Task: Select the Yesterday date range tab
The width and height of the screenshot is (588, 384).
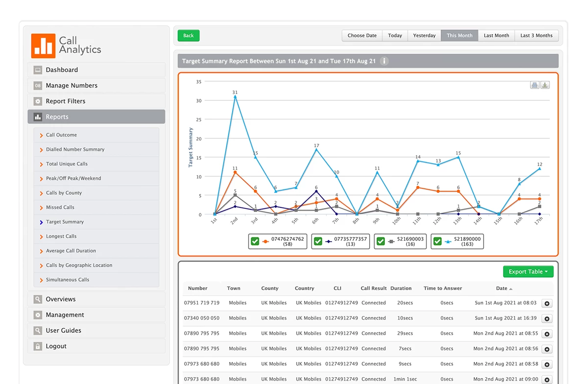Action: (x=424, y=35)
